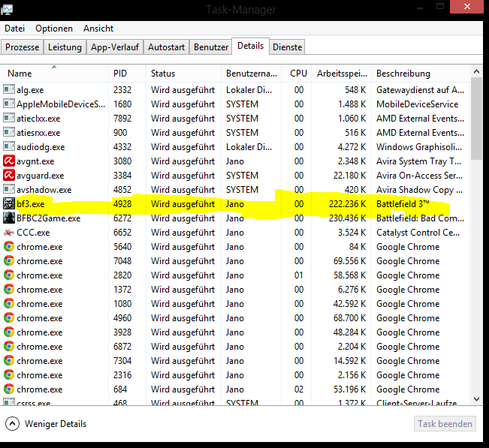This screenshot has height=448, width=489.
Task: Open the Ansicht menu
Action: pos(98,29)
